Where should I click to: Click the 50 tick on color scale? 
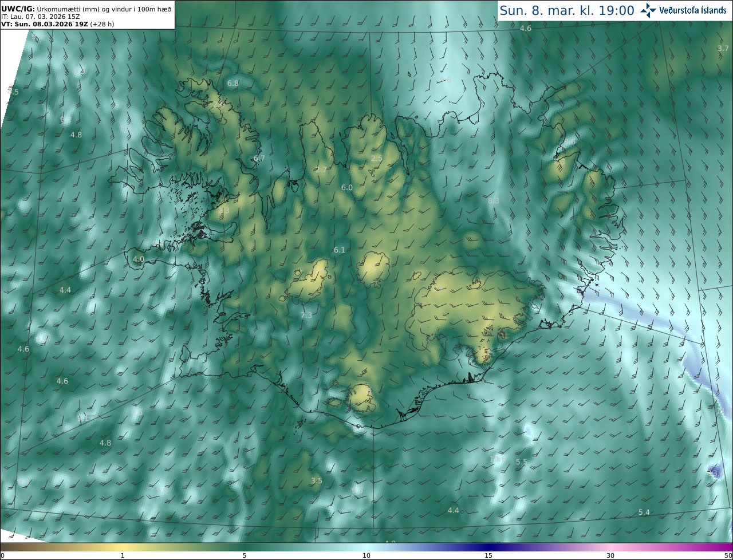pos(728,555)
